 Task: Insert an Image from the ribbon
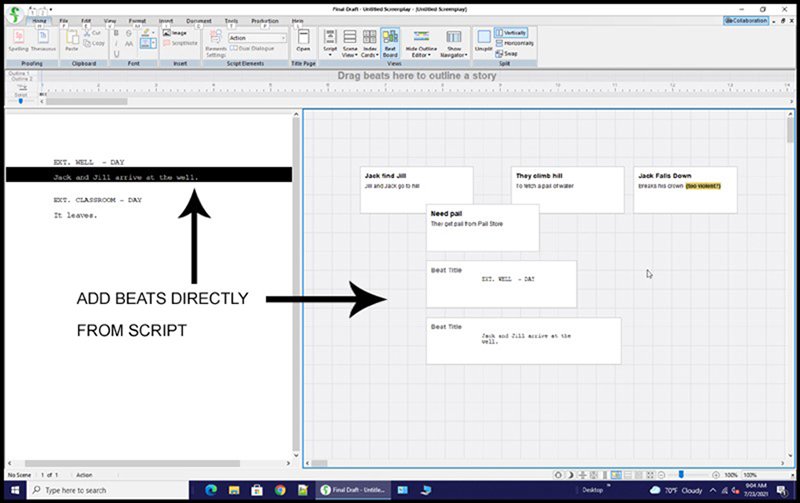coord(174,33)
